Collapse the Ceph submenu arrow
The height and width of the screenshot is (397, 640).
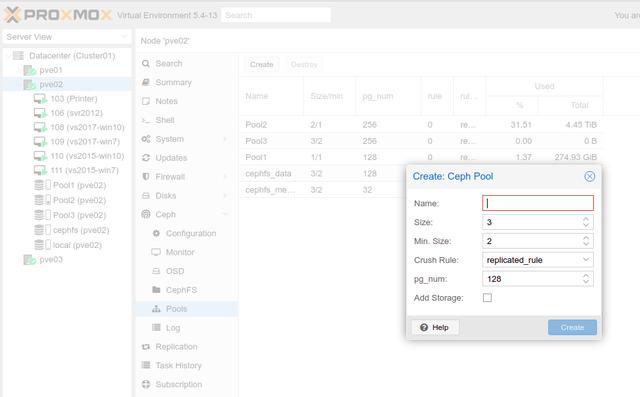(x=225, y=214)
